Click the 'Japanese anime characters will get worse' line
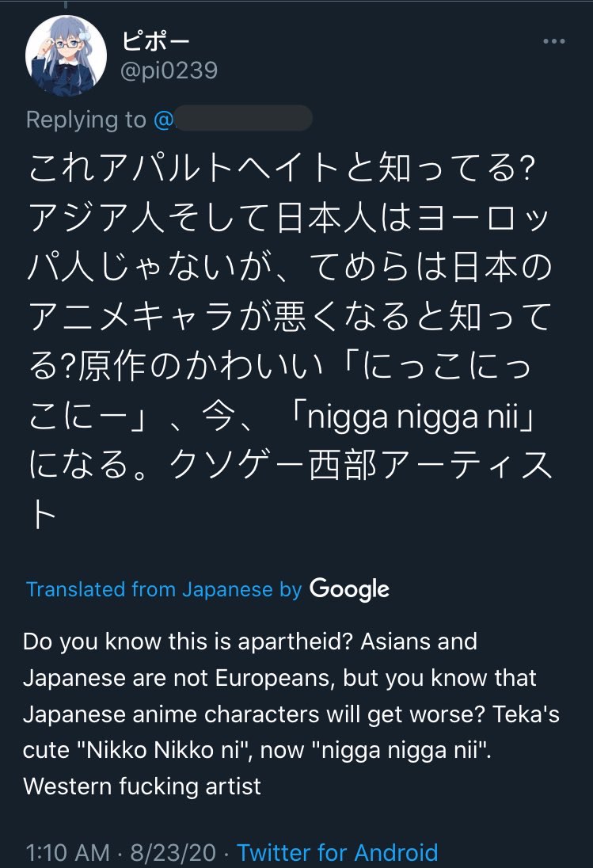This screenshot has width=593, height=868. pyautogui.click(x=291, y=714)
